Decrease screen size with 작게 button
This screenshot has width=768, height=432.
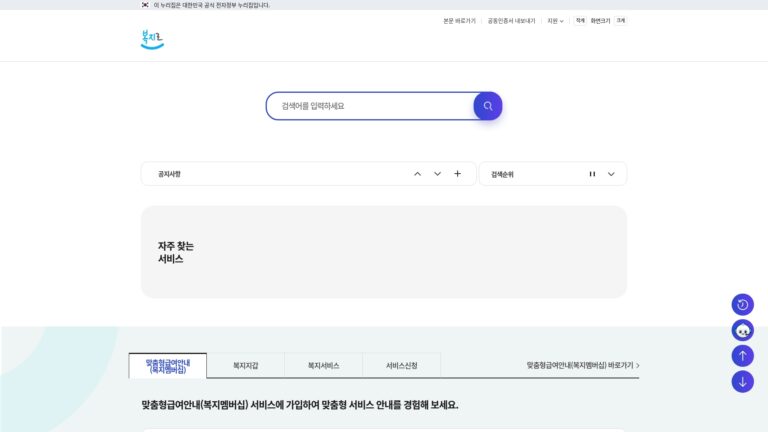[x=580, y=21]
